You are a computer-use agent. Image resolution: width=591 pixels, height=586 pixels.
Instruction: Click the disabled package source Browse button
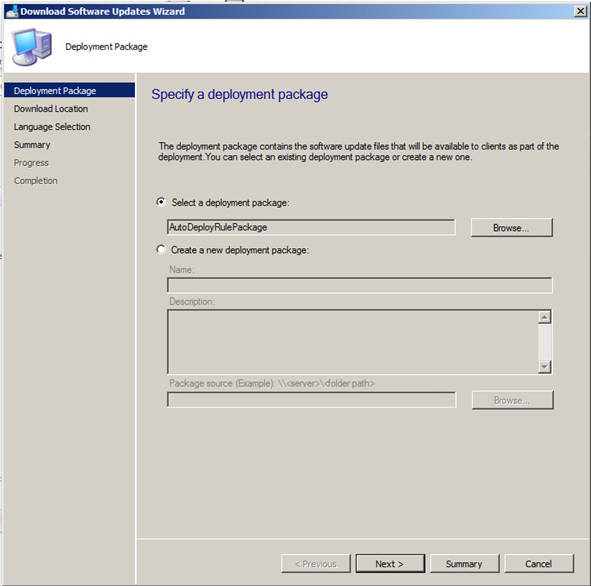[512, 400]
